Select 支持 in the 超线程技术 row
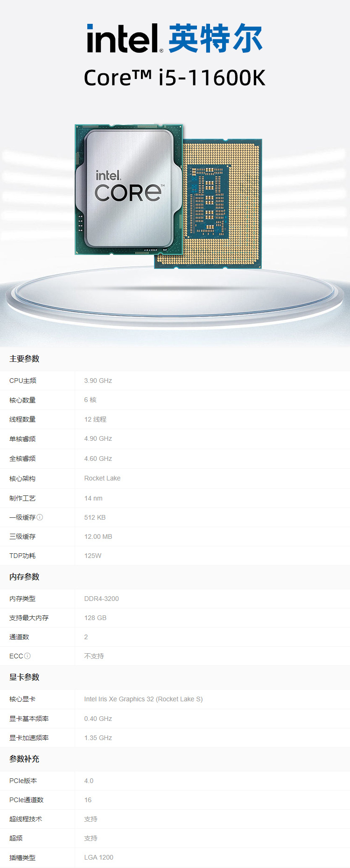Image resolution: width=350 pixels, height=868 pixels. [91, 819]
